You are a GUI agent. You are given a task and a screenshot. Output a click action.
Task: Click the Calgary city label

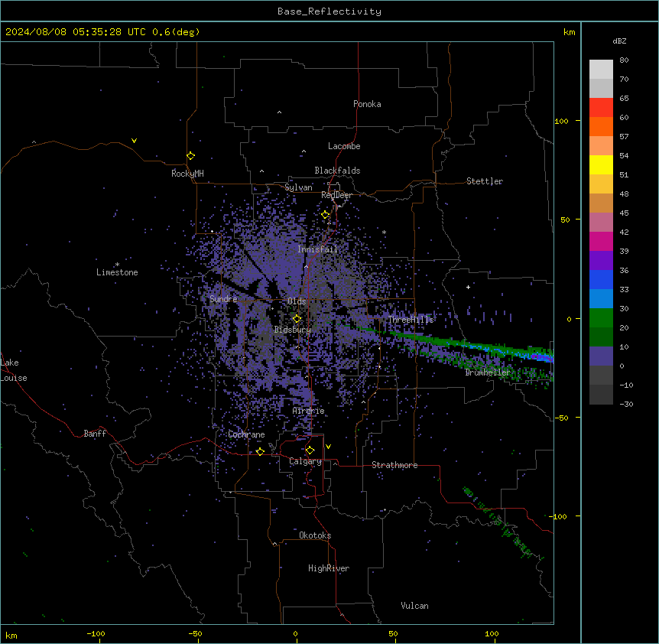pos(305,461)
